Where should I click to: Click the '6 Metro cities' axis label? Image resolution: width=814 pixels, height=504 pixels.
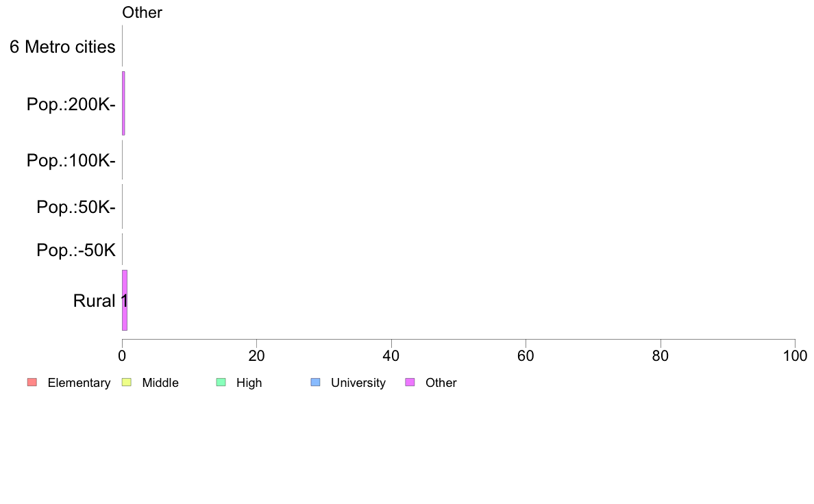62,47
